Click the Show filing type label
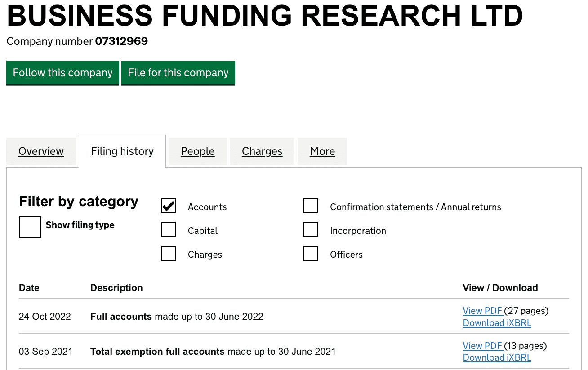The width and height of the screenshot is (588, 370). coord(80,225)
